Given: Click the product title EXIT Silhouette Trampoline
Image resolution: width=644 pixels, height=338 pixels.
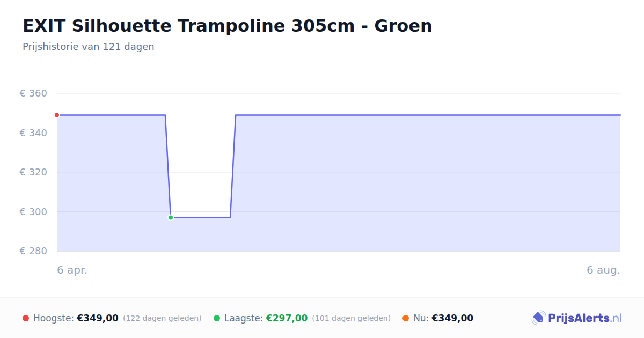Looking at the screenshot, I should [227, 26].
